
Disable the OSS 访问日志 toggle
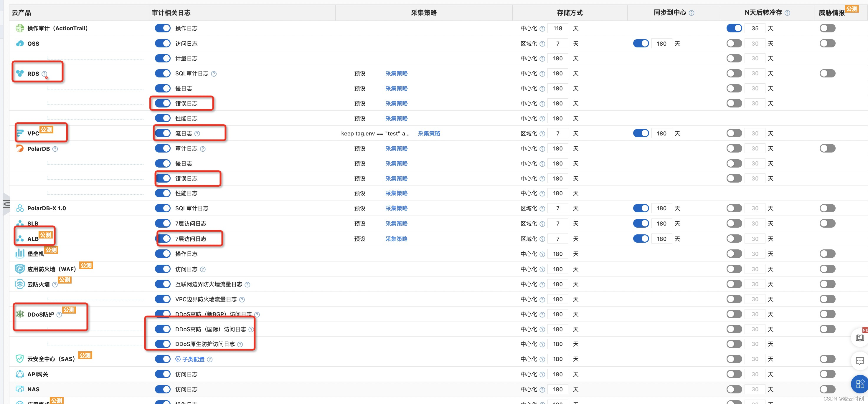click(163, 43)
